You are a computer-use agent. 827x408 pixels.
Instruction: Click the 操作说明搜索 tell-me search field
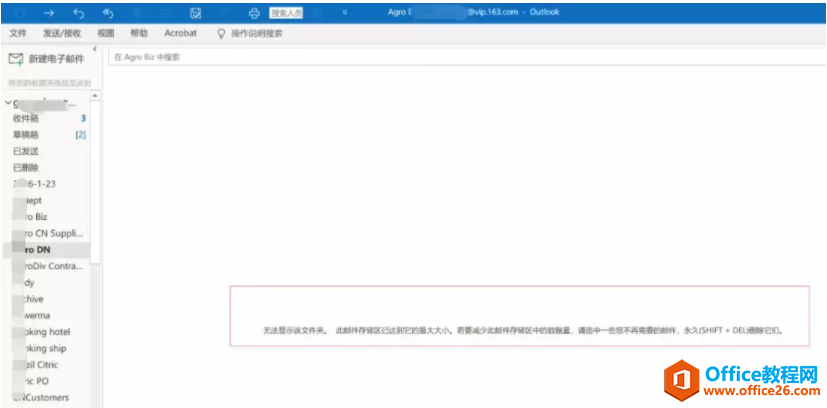click(x=256, y=33)
